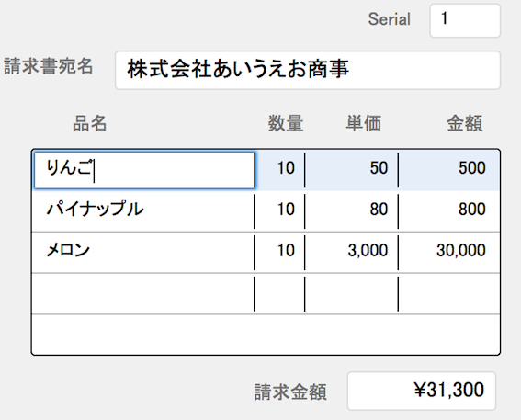Screen dimensions: 521x420
Task: Click the りんご item name cell
Action: tap(144, 170)
